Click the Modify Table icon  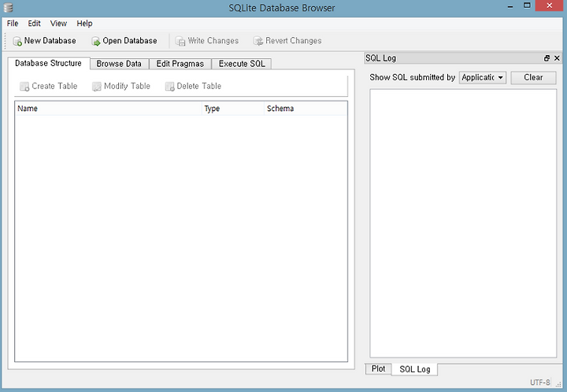tap(97, 87)
